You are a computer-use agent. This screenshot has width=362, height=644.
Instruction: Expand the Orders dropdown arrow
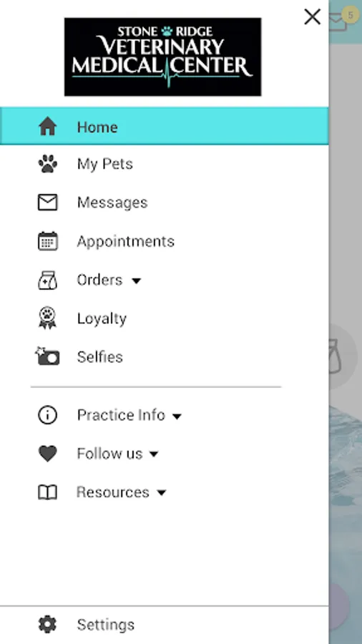pos(136,281)
